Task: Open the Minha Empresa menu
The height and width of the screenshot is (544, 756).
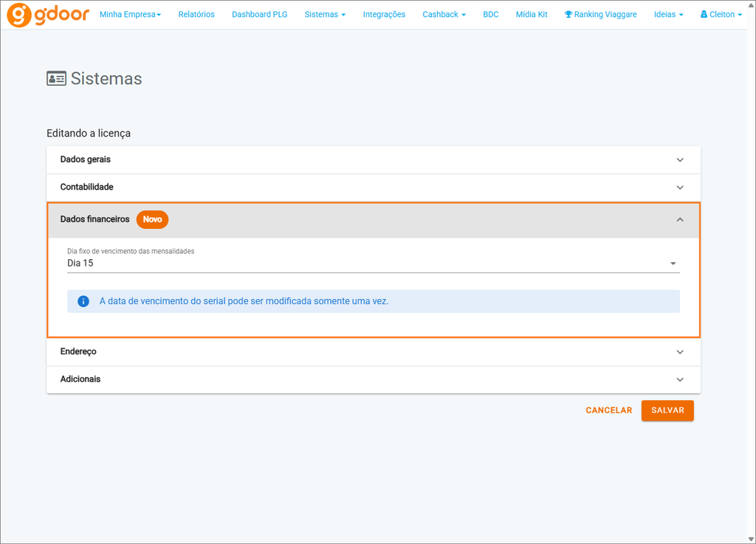Action: [130, 15]
